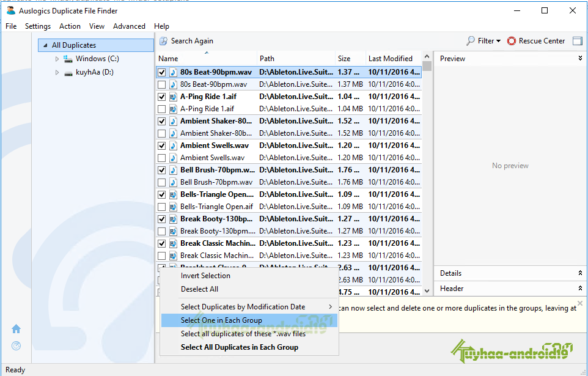Viewport: 588px width, 376px height.
Task: Open the File menu
Action: (x=11, y=26)
